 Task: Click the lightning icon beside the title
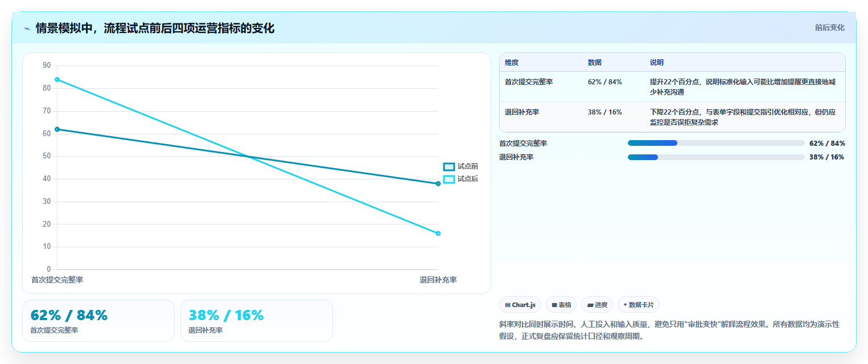pos(27,28)
